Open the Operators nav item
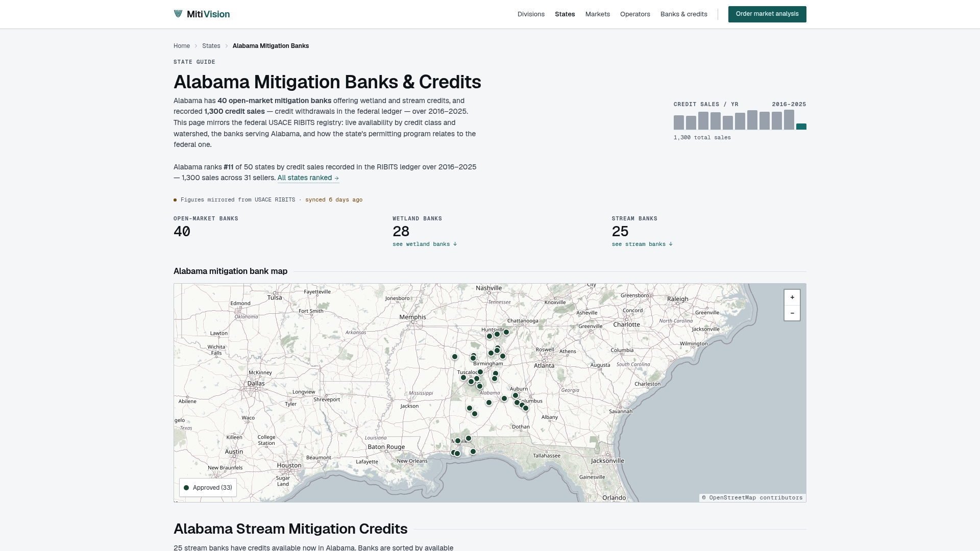Viewport: 980px width, 551px height. click(x=635, y=14)
